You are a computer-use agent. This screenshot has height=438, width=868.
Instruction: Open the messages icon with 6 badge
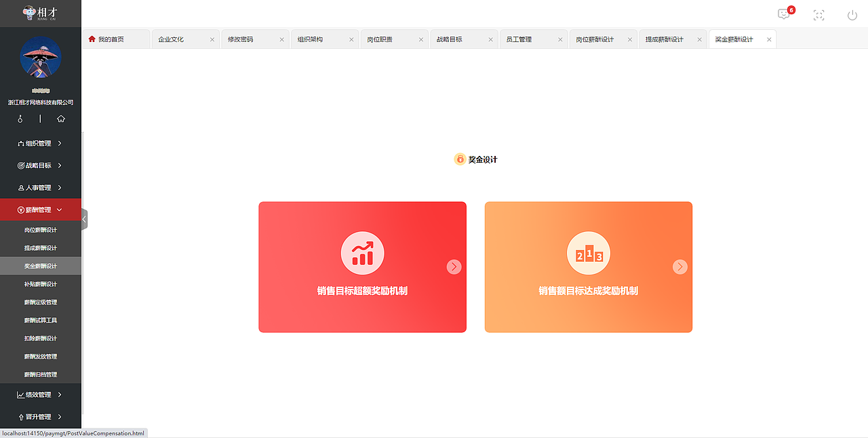tap(785, 14)
